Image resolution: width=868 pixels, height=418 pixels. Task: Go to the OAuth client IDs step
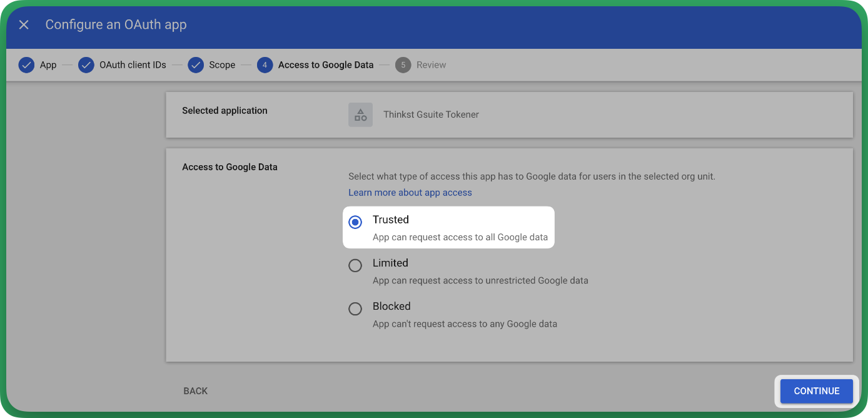(133, 65)
